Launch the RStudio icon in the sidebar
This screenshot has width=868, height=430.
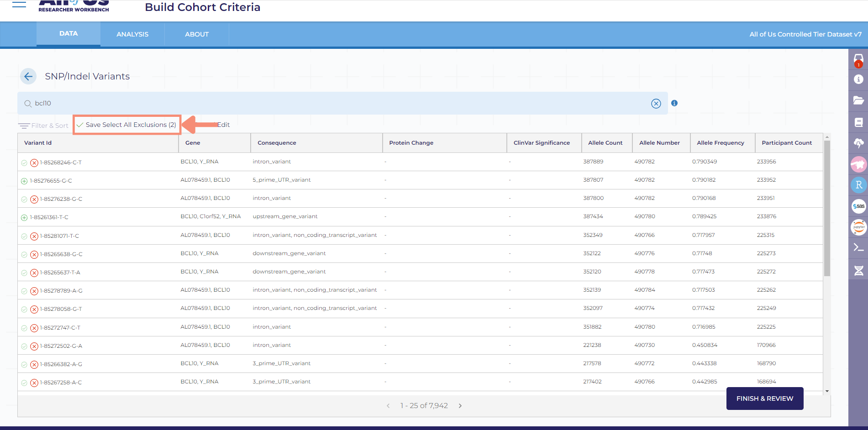(x=858, y=185)
